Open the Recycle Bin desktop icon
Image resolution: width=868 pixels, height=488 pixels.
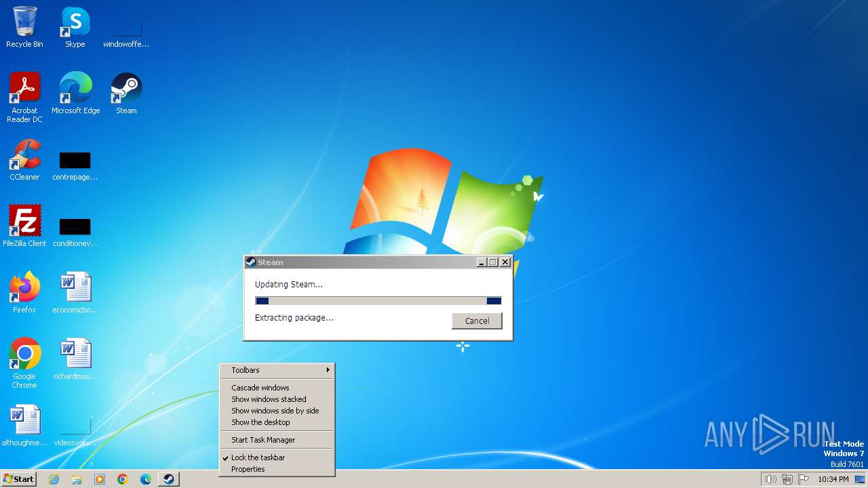tap(24, 27)
